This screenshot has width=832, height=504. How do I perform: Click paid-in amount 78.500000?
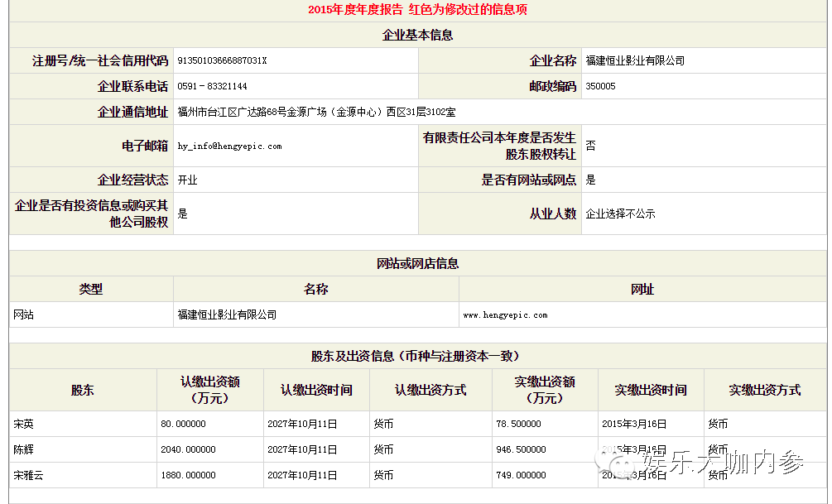click(x=518, y=424)
